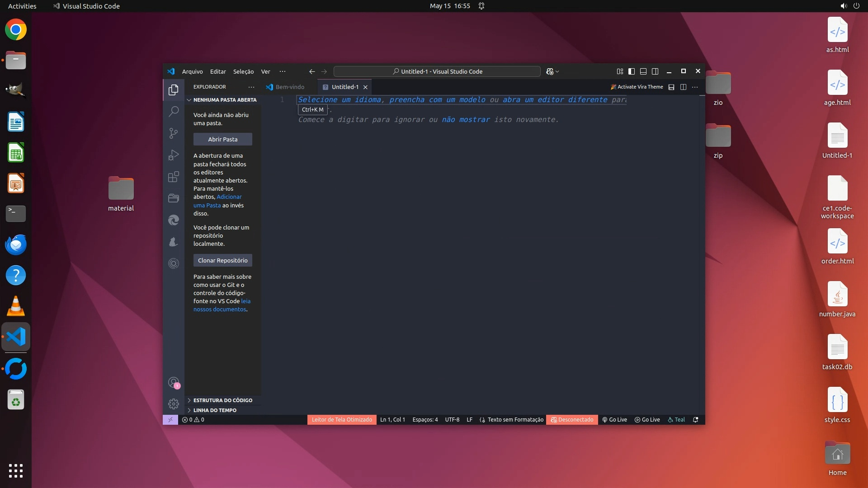Collapse the Nenhuma Pasta Aberta section
Screen dimensions: 868x488
[x=224, y=100]
